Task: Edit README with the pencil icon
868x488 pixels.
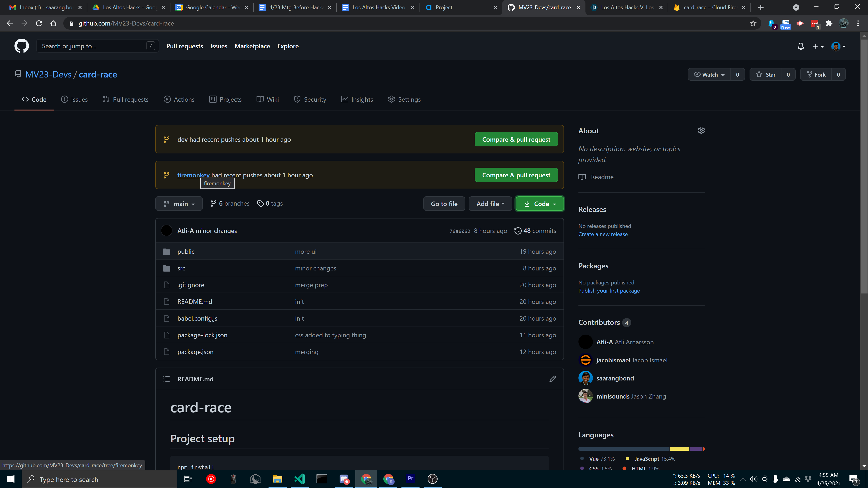Action: coord(553,379)
